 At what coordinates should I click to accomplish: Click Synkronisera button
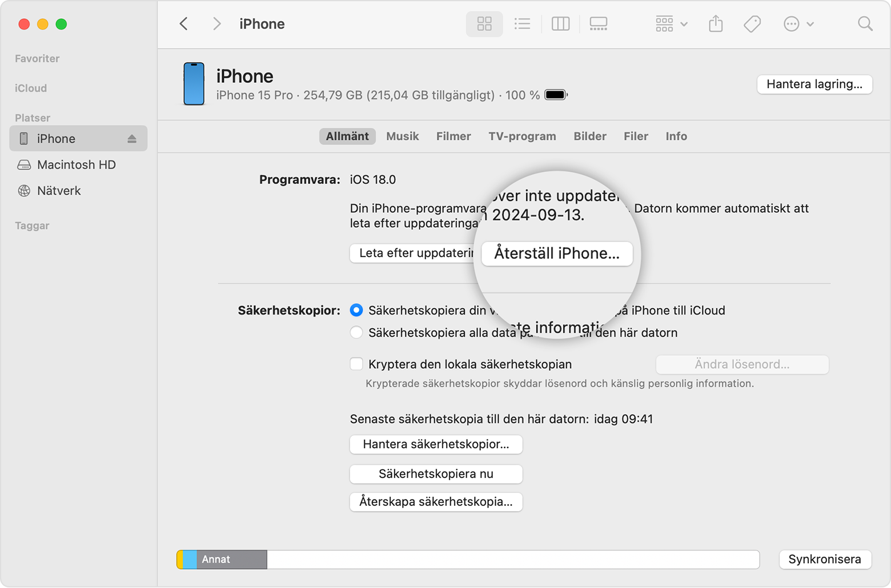coord(825,559)
